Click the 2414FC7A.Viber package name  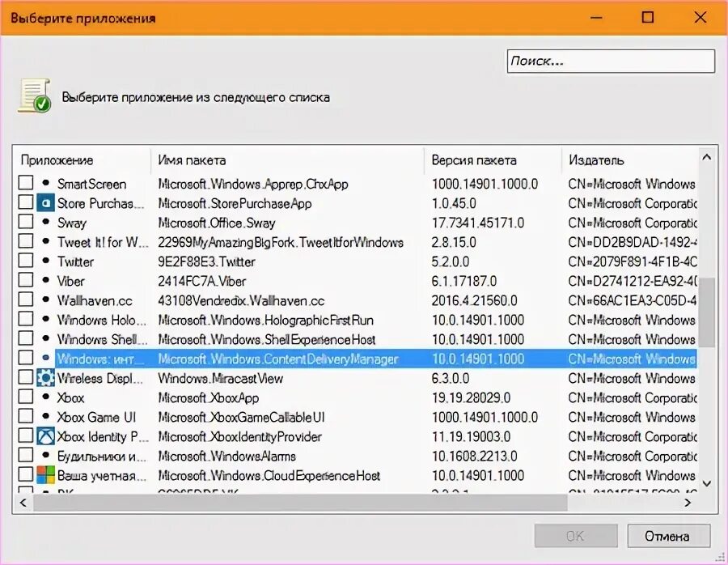pyautogui.click(x=201, y=281)
